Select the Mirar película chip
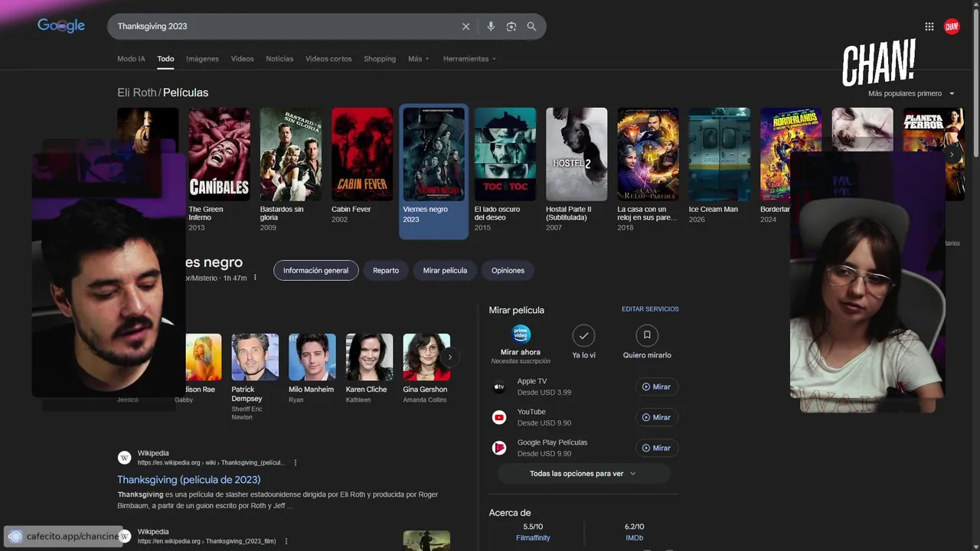The height and width of the screenshot is (551, 980). click(445, 270)
